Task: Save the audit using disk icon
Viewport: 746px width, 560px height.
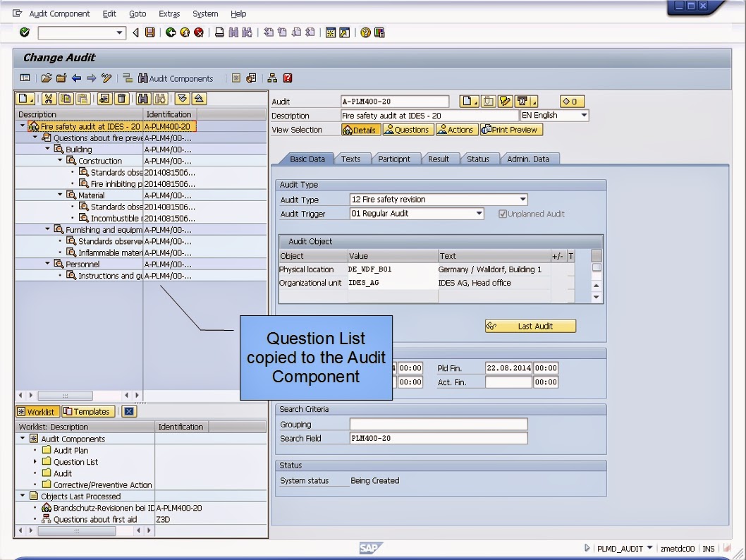Action: 149,32
